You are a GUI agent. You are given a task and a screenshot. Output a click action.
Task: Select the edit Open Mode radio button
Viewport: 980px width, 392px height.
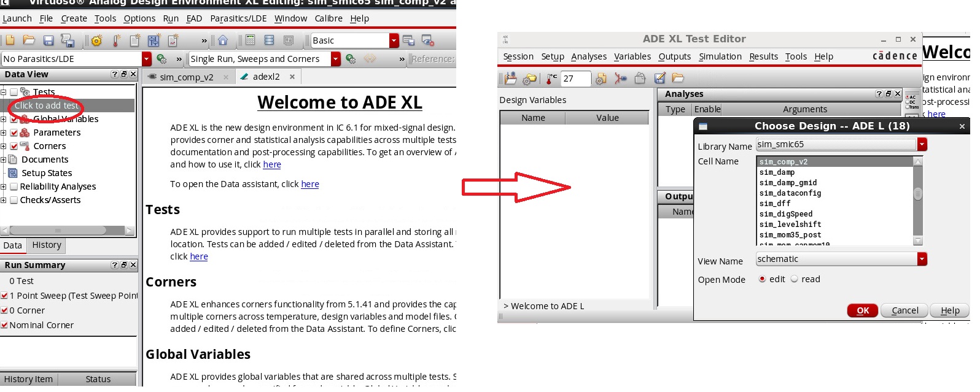click(762, 279)
